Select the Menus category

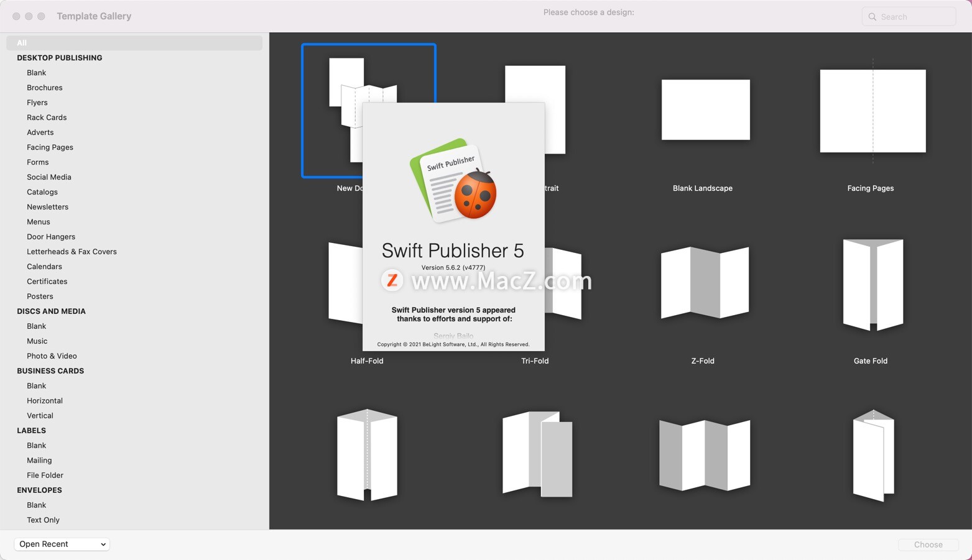[x=38, y=222]
